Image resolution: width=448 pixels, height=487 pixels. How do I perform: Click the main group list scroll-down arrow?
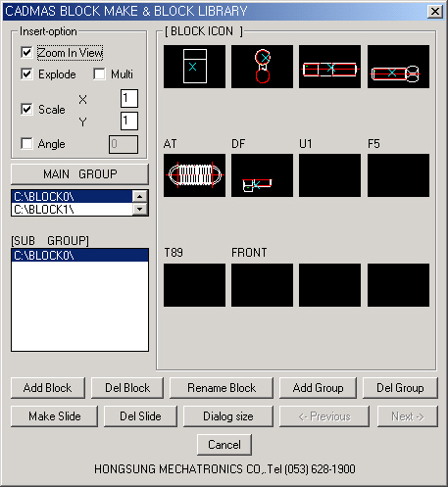(x=140, y=209)
